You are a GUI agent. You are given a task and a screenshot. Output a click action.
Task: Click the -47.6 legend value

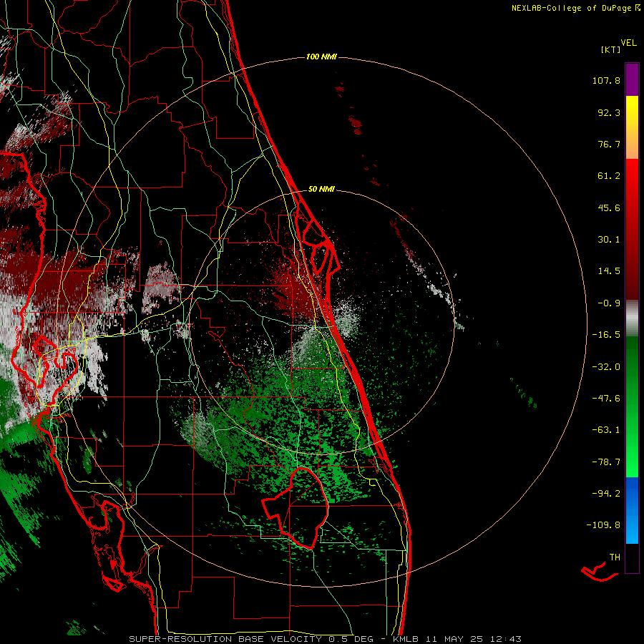606,399
